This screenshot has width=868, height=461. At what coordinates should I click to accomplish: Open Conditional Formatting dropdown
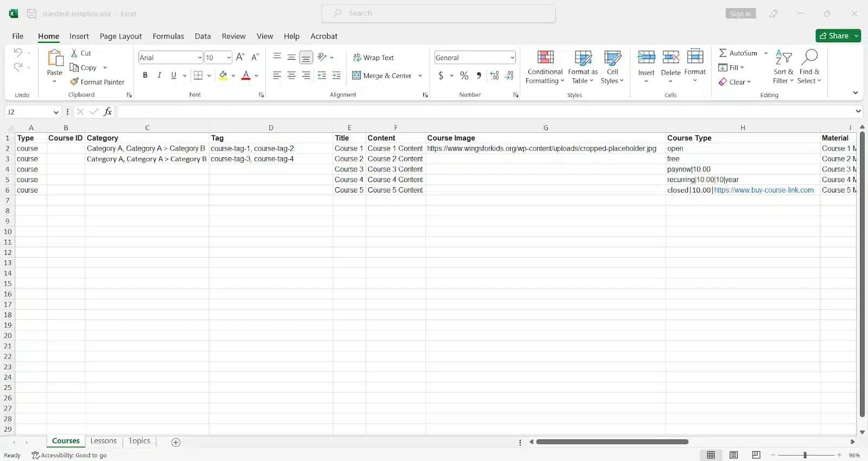545,67
